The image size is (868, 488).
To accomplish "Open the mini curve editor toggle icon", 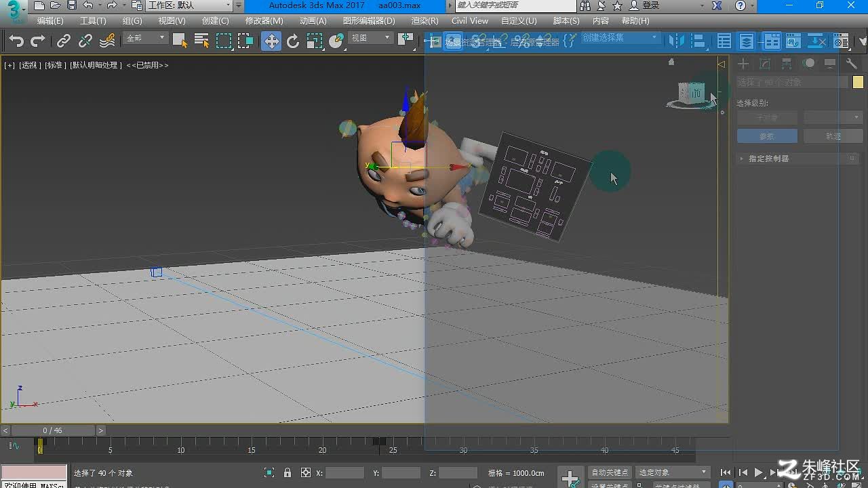I will click(x=14, y=445).
